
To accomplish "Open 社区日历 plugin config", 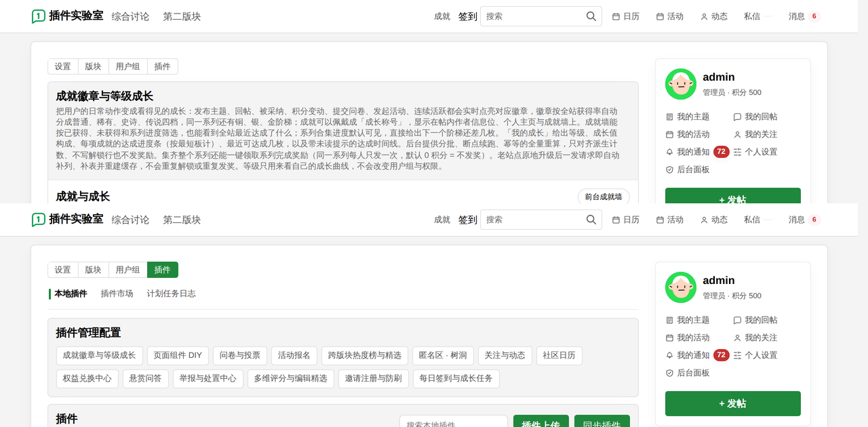I will 559,355.
